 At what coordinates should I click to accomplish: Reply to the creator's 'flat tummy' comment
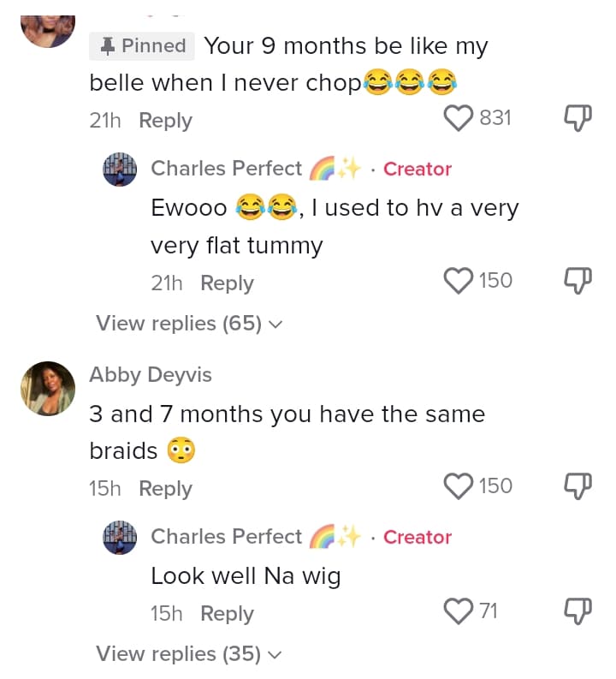tap(227, 283)
